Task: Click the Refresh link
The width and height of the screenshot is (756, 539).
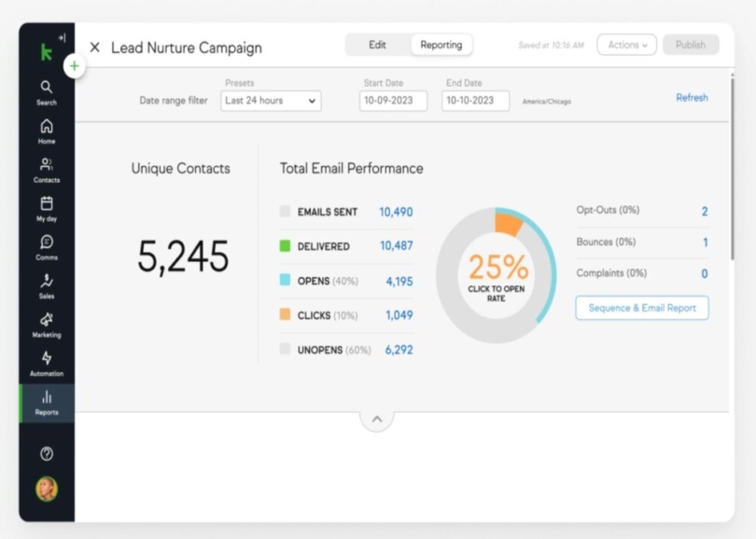Action: click(x=693, y=97)
